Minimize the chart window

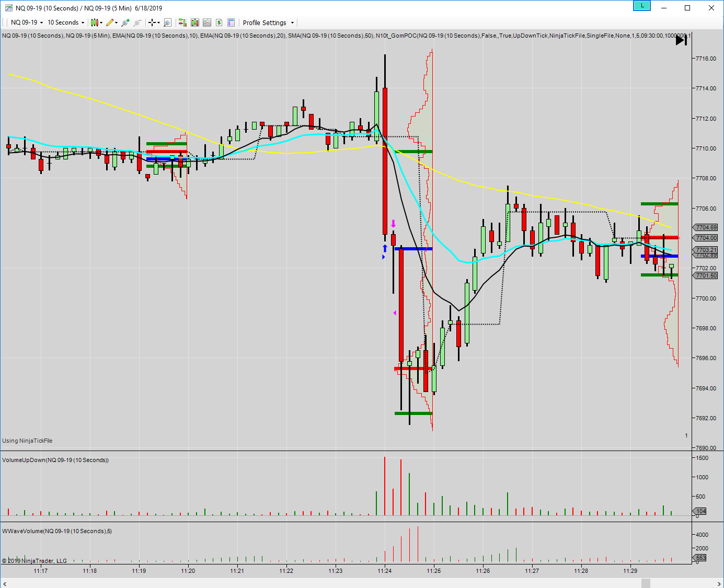(x=664, y=8)
